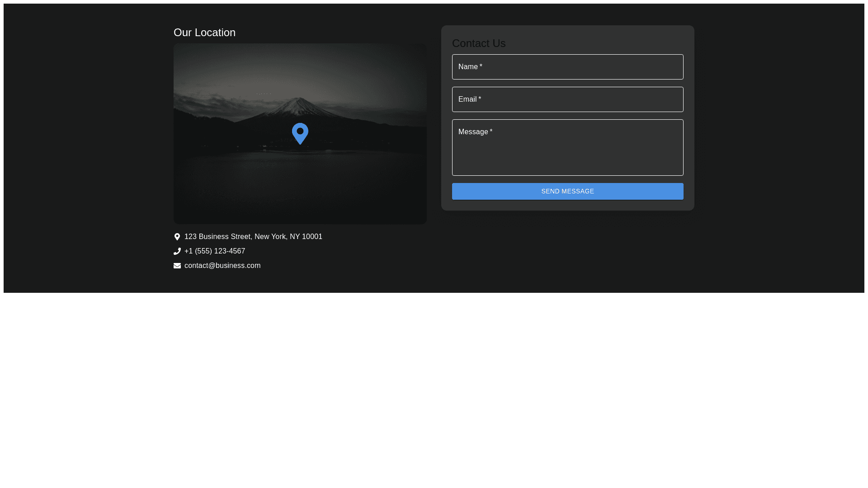Screen dimensions: 868x488
Task: Click the envelope email icon
Action: (x=177, y=266)
